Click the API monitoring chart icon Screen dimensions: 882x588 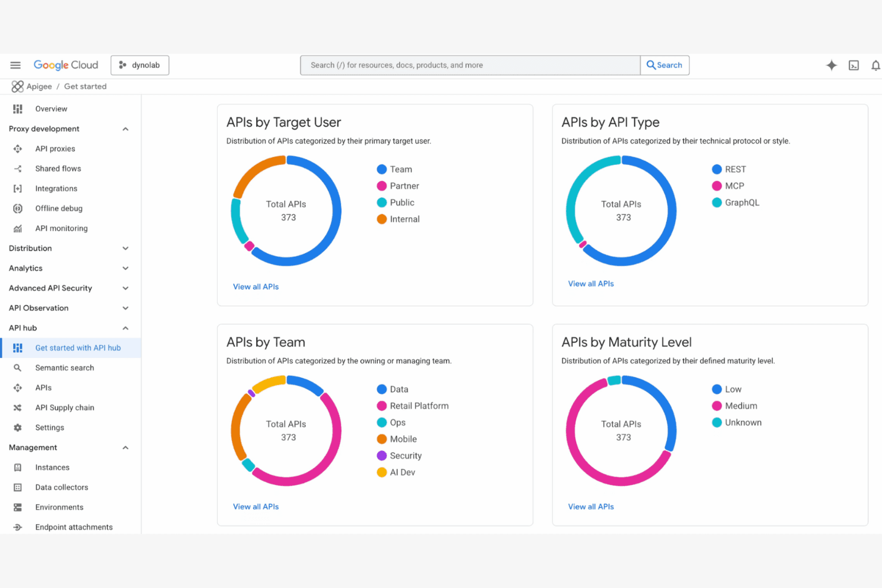pos(18,228)
